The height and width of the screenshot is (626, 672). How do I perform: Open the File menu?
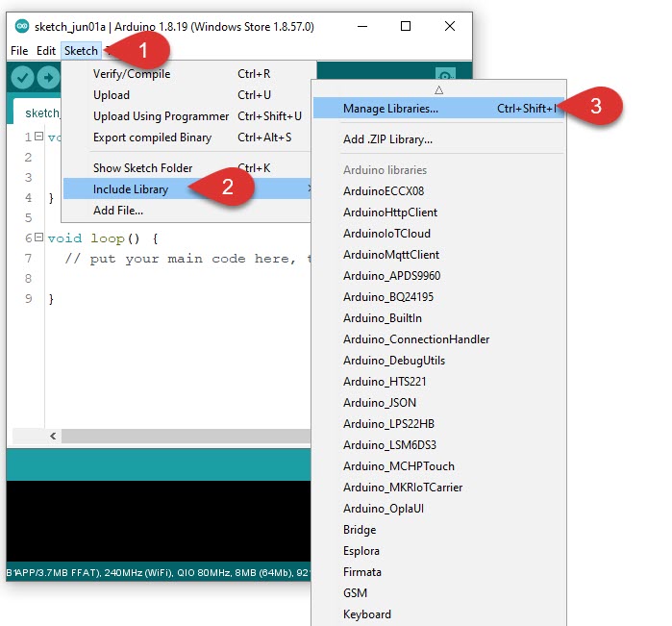tap(19, 50)
